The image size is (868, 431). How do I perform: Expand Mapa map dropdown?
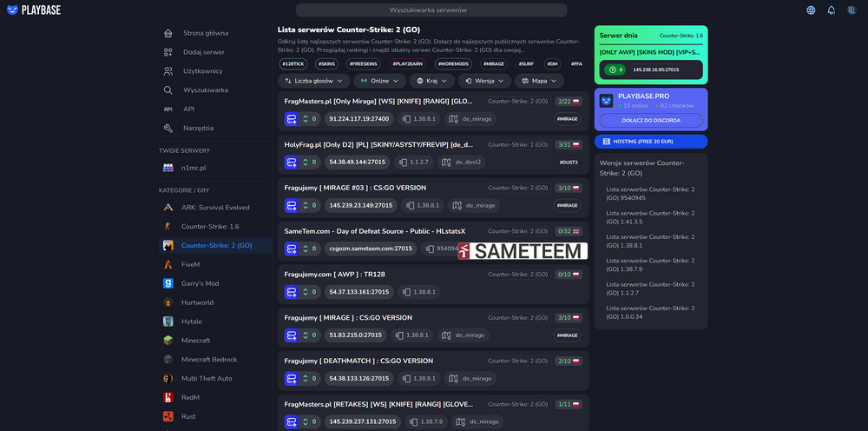pyautogui.click(x=539, y=81)
